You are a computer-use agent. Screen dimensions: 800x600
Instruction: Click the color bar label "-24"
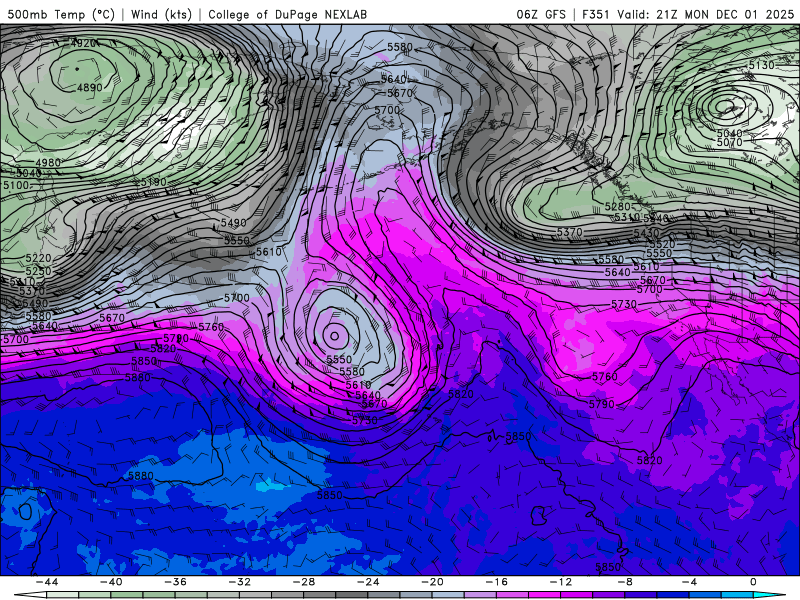coord(368,582)
